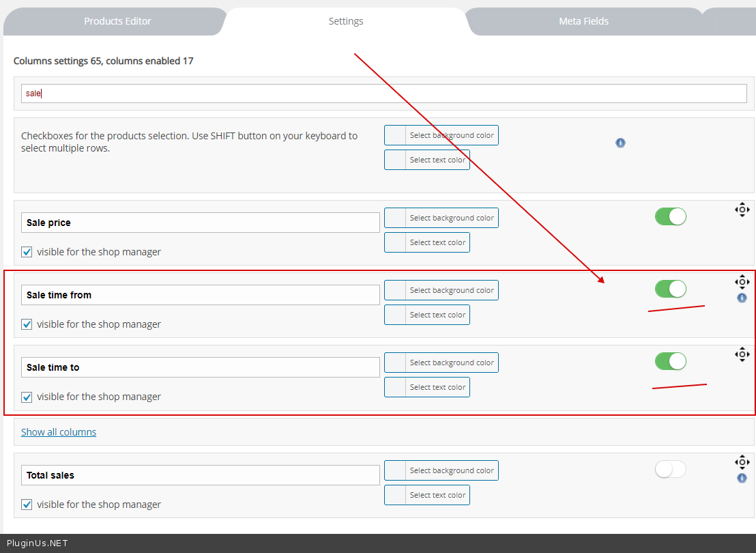Switch to the Products Editor tab
Viewport: 756px width, 553px height.
[x=117, y=21]
